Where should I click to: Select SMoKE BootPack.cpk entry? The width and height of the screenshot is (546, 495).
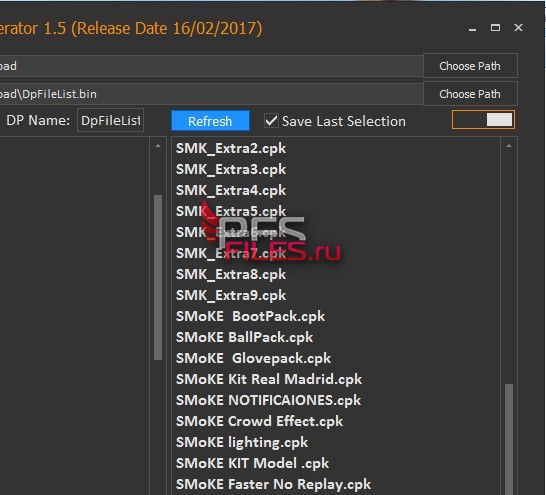click(x=250, y=316)
